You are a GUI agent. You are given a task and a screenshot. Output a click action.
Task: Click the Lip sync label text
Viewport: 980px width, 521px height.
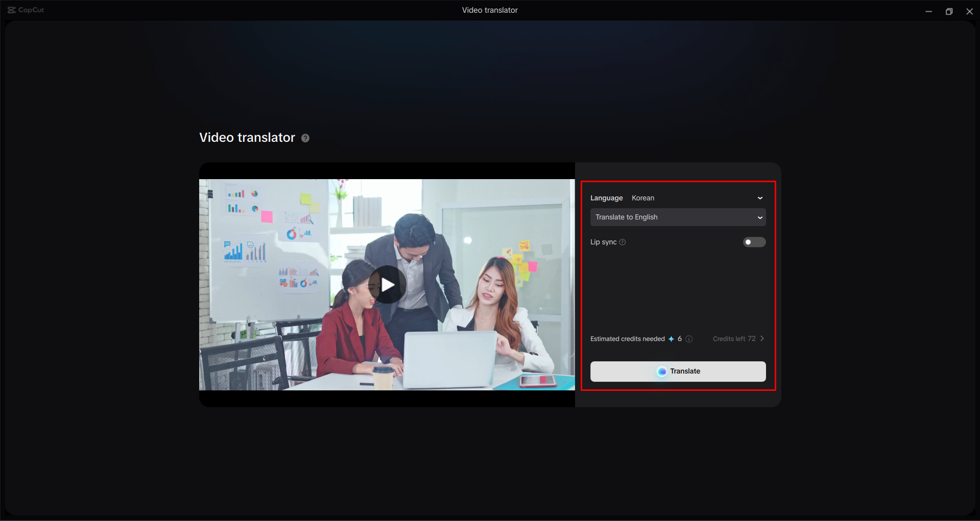[x=603, y=242]
